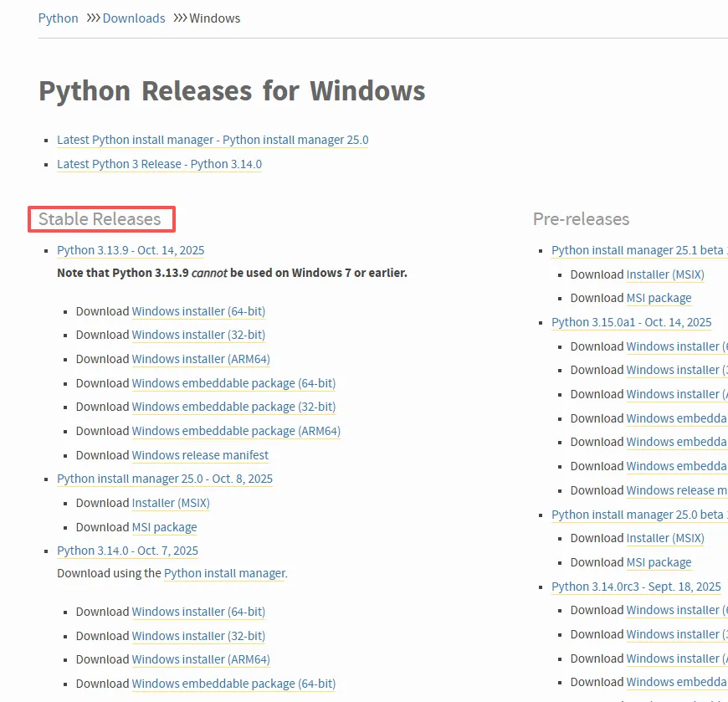Open the Python 3.14.0 - Oct. 7, 2025 release
Image resolution: width=728 pixels, height=702 pixels.
pos(128,551)
